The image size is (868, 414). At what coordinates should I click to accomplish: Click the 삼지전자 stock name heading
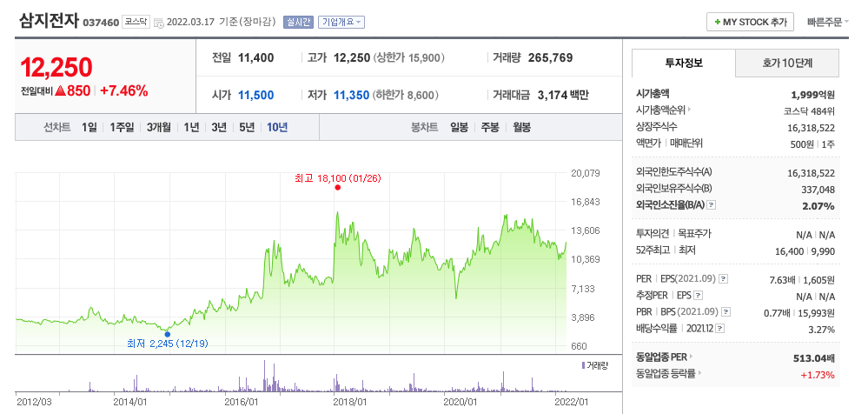click(49, 21)
